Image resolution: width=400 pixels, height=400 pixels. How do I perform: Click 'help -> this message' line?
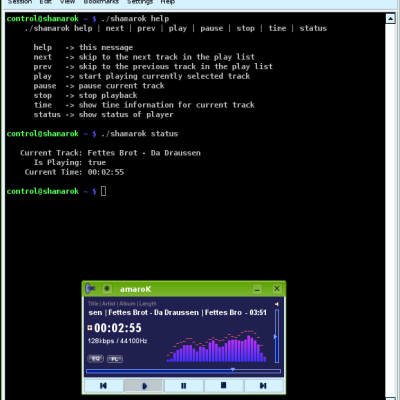click(x=83, y=48)
